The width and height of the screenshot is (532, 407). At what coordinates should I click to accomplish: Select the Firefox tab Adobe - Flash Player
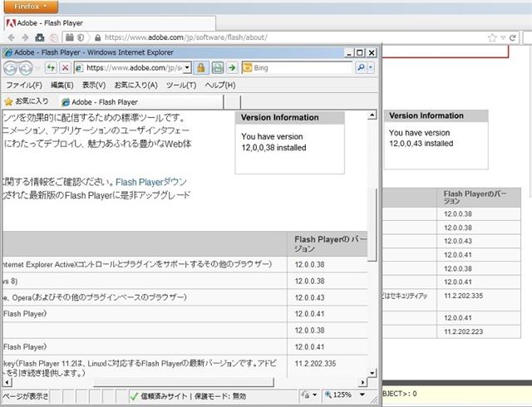click(110, 23)
